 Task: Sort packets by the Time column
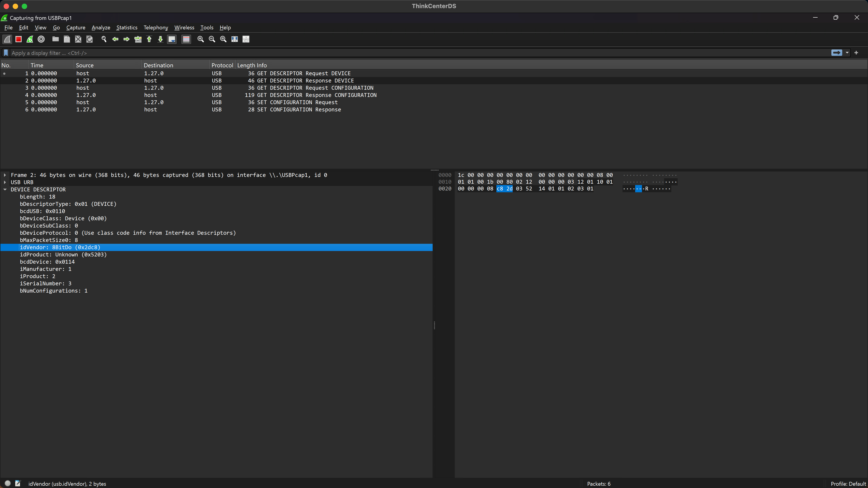(x=52, y=65)
